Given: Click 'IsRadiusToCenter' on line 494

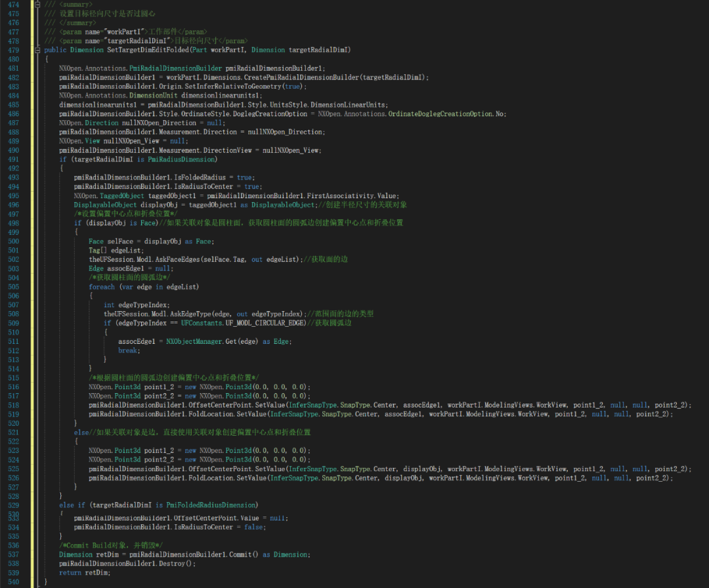Looking at the screenshot, I should pos(204,186).
